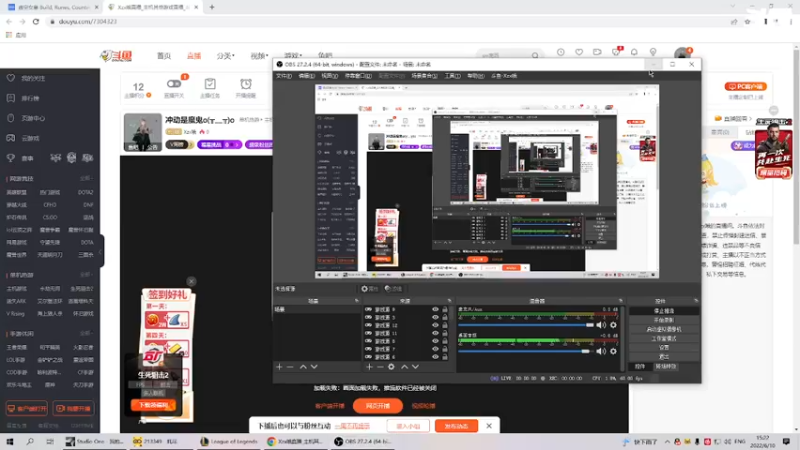This screenshot has width=800, height=450.
Task: Open OBS 文件 File menu
Action: (284, 76)
